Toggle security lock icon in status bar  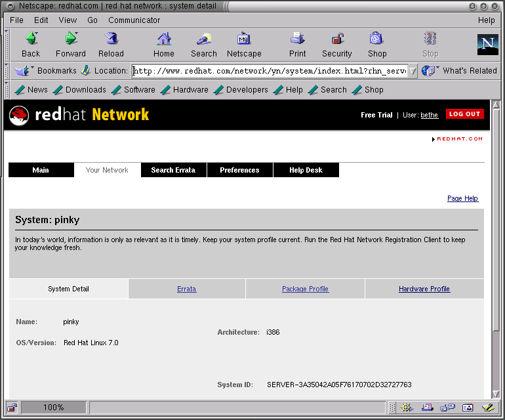(x=12, y=408)
